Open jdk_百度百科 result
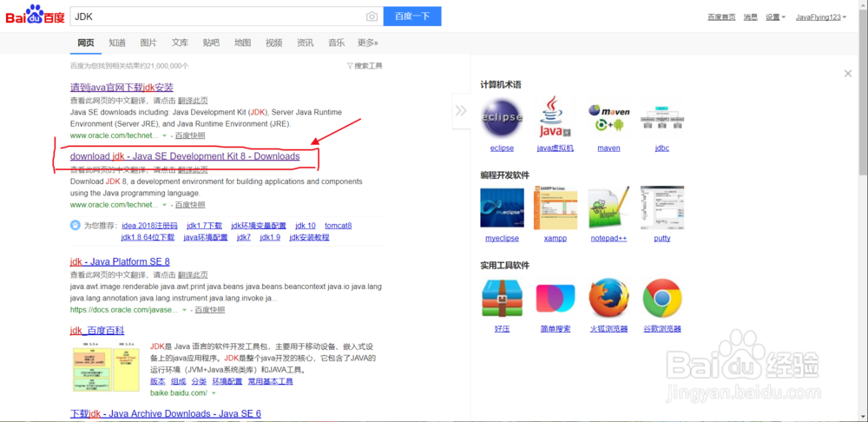 pyautogui.click(x=97, y=331)
